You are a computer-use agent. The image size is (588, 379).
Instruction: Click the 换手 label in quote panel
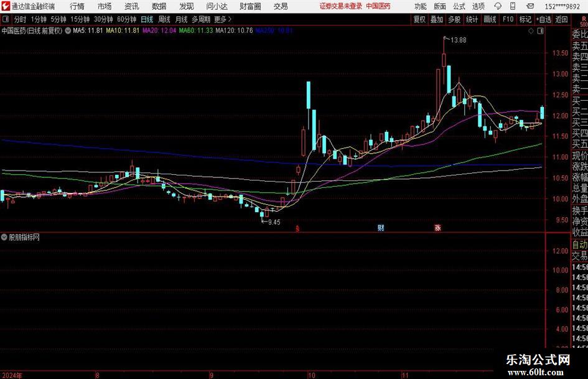click(x=580, y=210)
